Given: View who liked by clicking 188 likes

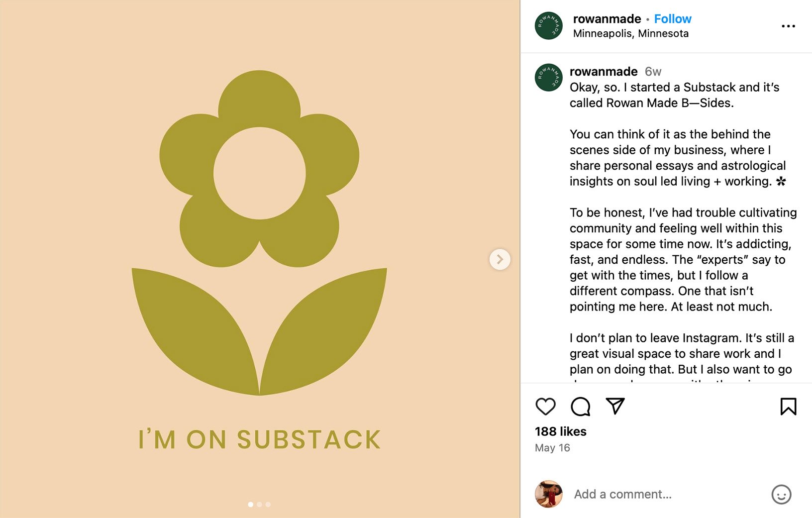Looking at the screenshot, I should [560, 432].
